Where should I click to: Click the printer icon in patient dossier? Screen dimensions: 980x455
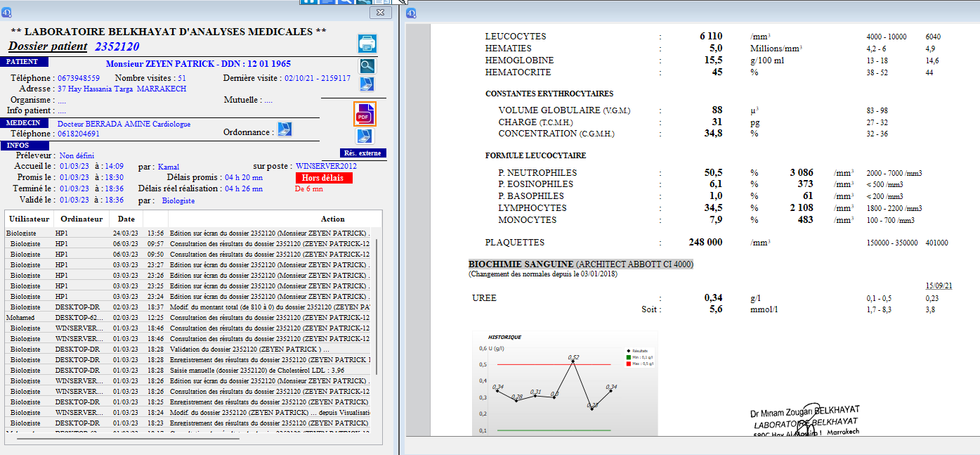[x=367, y=44]
